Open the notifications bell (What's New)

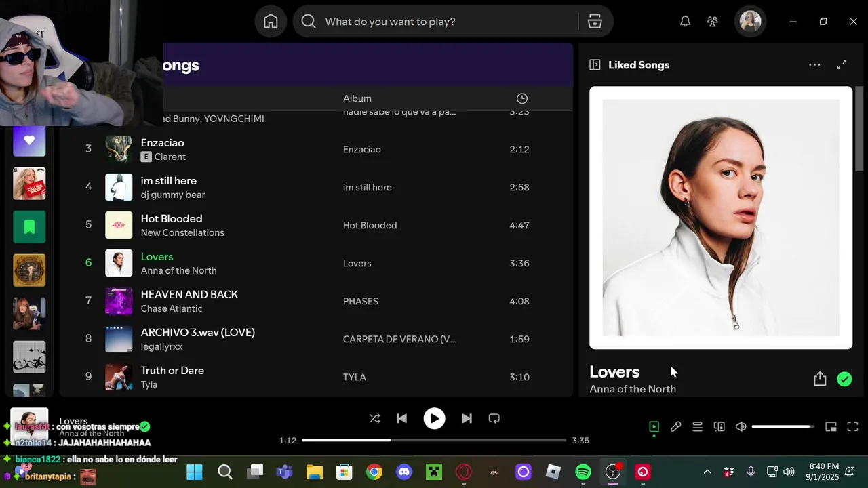[685, 22]
